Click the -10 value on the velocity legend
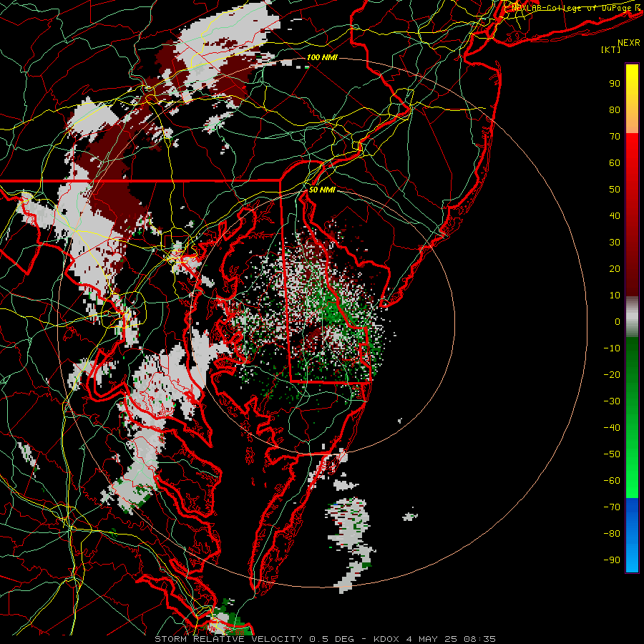 coord(612,348)
